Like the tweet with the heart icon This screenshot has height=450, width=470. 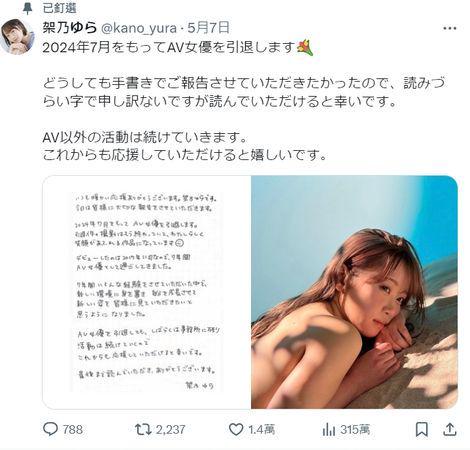click(236, 429)
